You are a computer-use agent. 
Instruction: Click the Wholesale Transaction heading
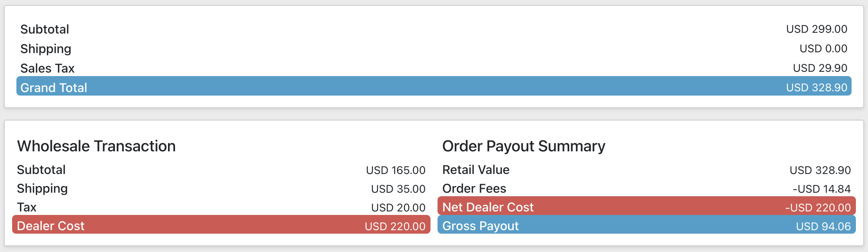[96, 146]
